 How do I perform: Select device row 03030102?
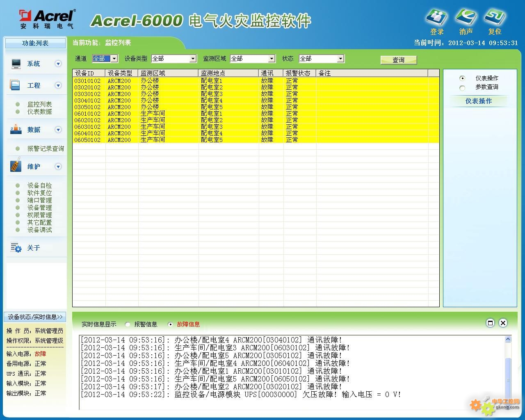256,94
